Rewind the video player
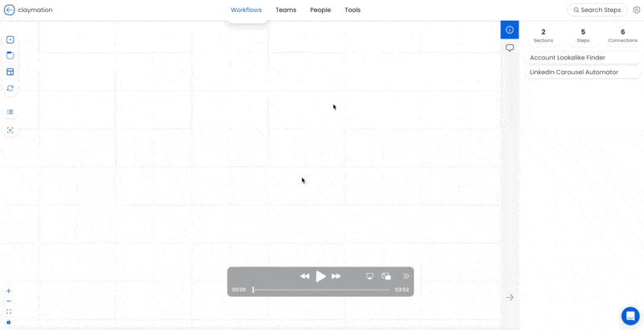This screenshot has height=330, width=644. coord(305,276)
